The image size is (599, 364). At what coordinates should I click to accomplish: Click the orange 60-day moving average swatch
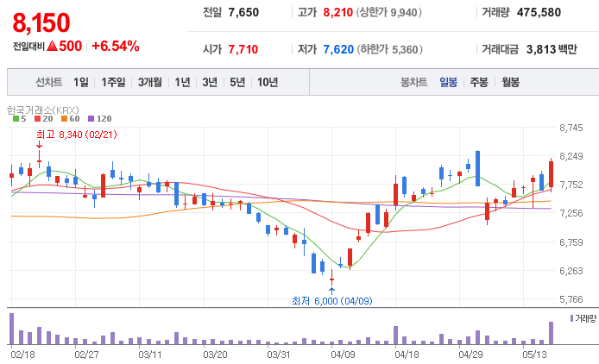(x=64, y=119)
